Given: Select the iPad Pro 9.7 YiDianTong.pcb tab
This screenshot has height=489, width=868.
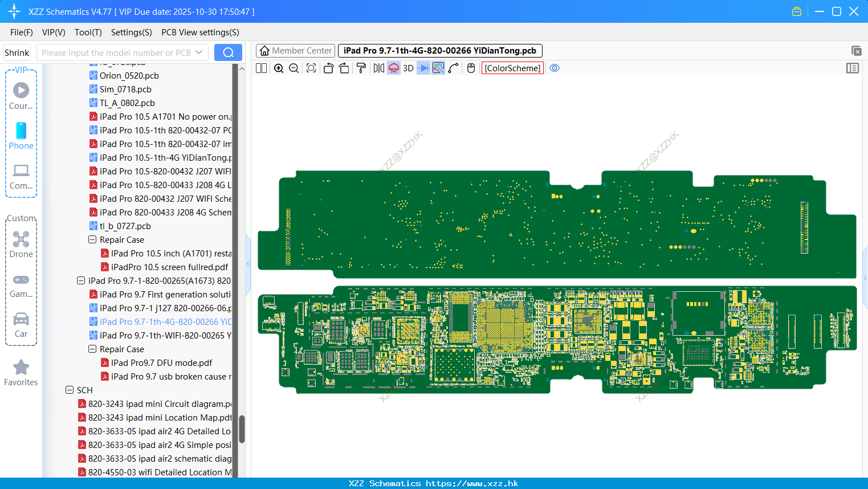Looking at the screenshot, I should coord(440,51).
